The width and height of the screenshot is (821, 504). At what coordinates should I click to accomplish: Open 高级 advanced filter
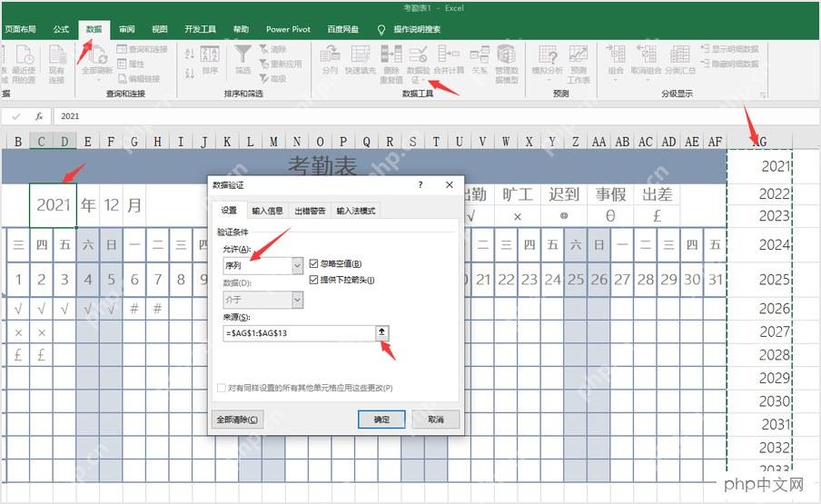[272, 78]
